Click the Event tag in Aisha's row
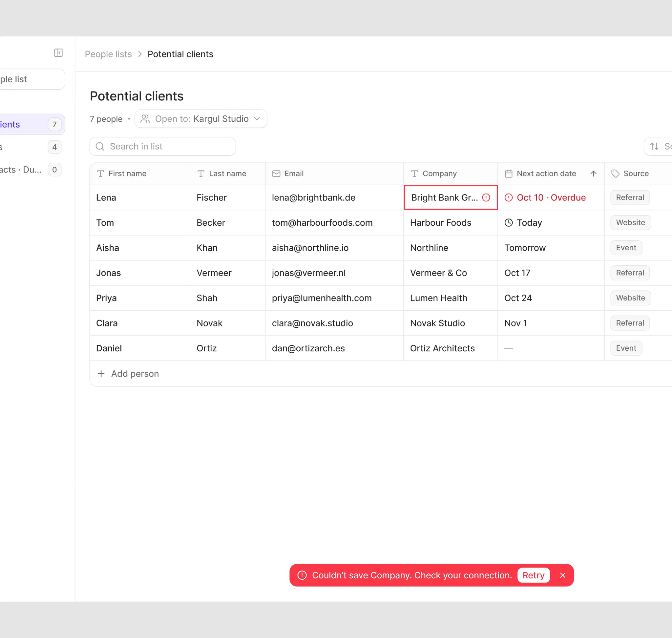672x638 pixels. 626,248
